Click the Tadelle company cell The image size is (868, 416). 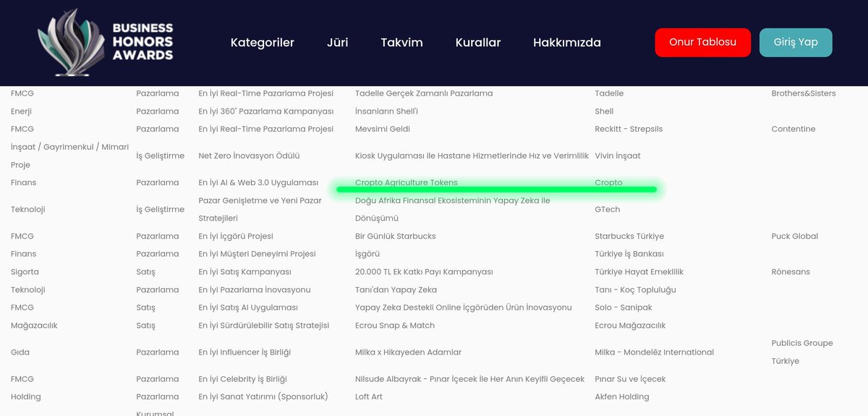(609, 93)
